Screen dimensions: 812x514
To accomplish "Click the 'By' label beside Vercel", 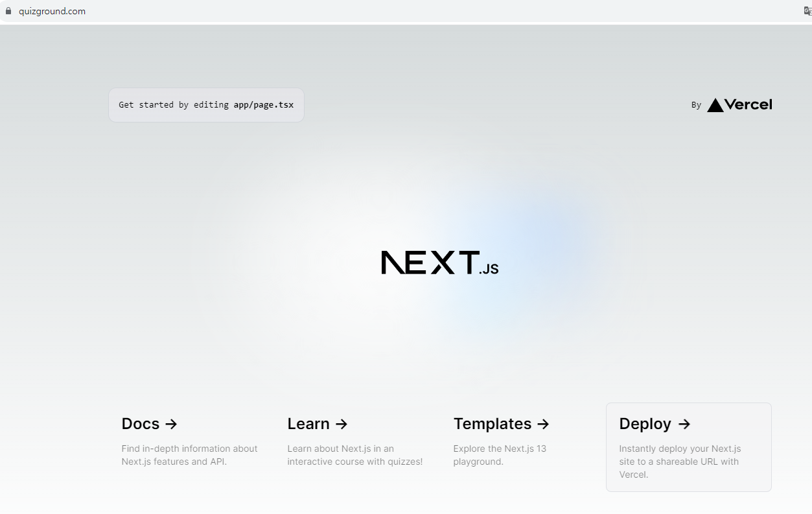I will 696,105.
